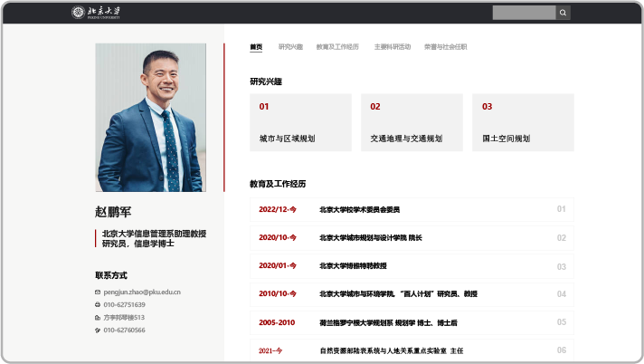Click phone number 010-62751639
644x364 pixels.
coord(125,305)
